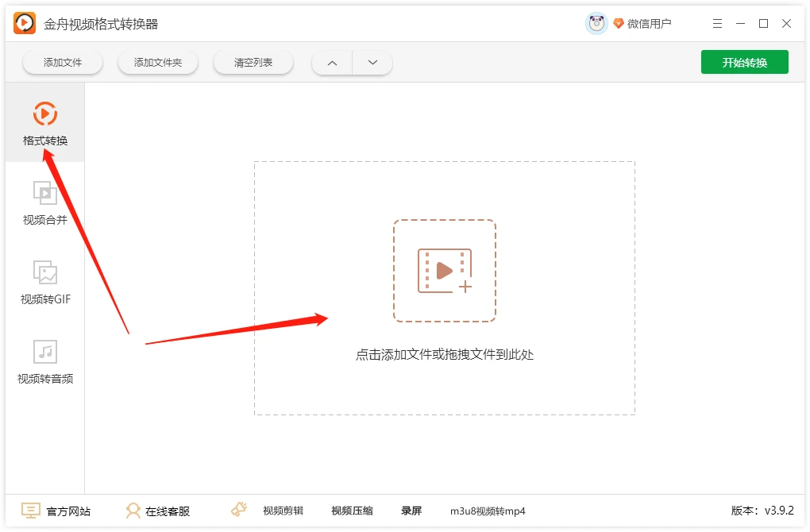Select the 视频合并 sidebar icon
Image resolution: width=810 pixels, height=532 pixels.
pos(45,193)
